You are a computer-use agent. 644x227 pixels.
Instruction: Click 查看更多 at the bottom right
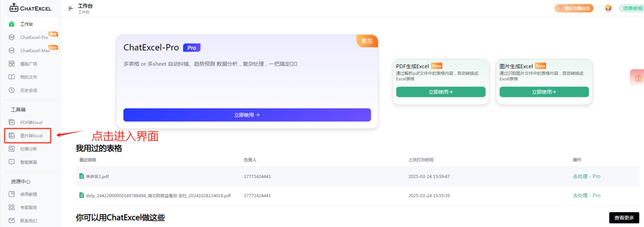click(x=624, y=218)
